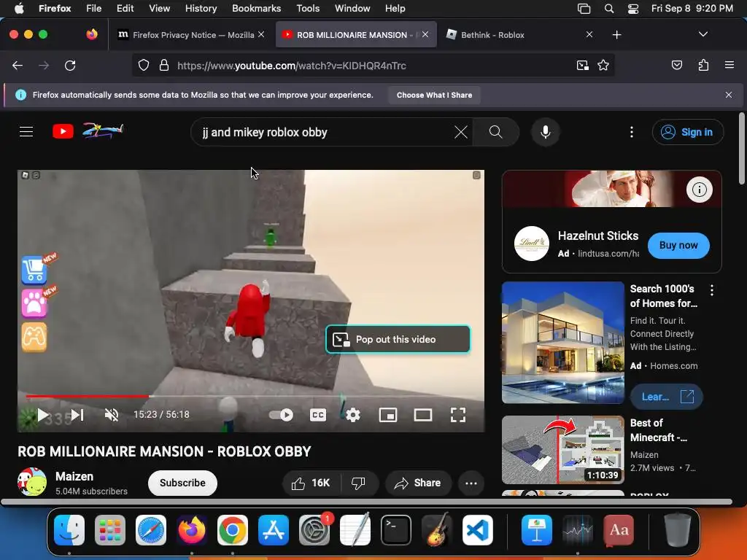Viewport: 747px width, 560px height.
Task: Open Visual Studio Code from Dock
Action: point(478,530)
